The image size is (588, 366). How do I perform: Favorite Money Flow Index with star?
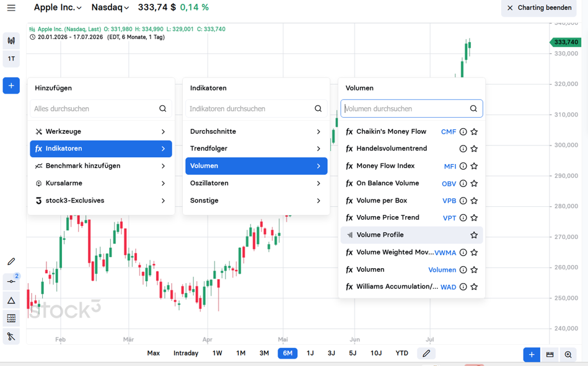click(474, 166)
